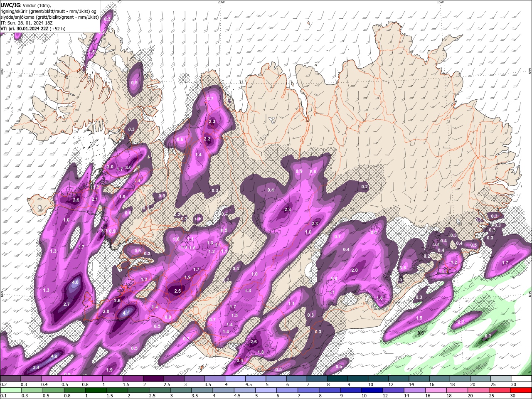Pick the deep blue swatch labeled 10 on the lower scale
This screenshot has height=399, width=532.
click(371, 390)
